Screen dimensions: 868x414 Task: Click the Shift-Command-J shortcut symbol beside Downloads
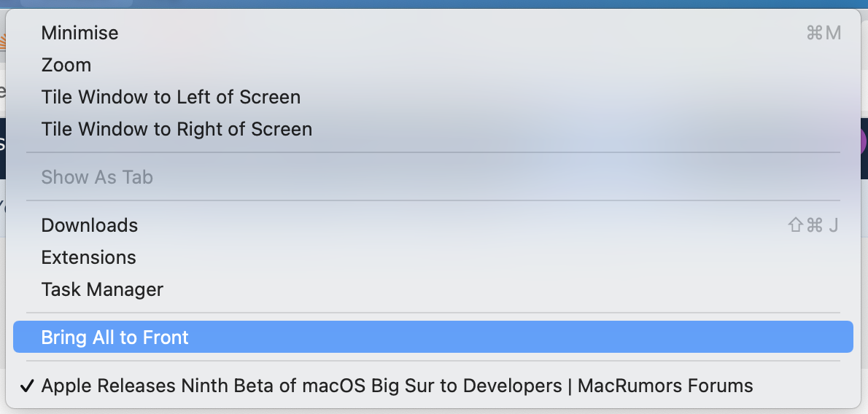(x=813, y=225)
